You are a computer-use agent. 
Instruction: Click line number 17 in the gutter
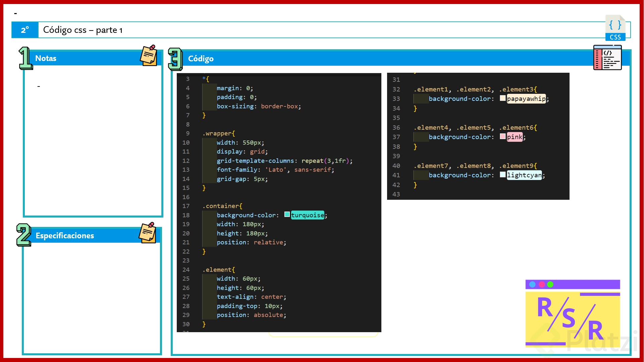coord(186,206)
